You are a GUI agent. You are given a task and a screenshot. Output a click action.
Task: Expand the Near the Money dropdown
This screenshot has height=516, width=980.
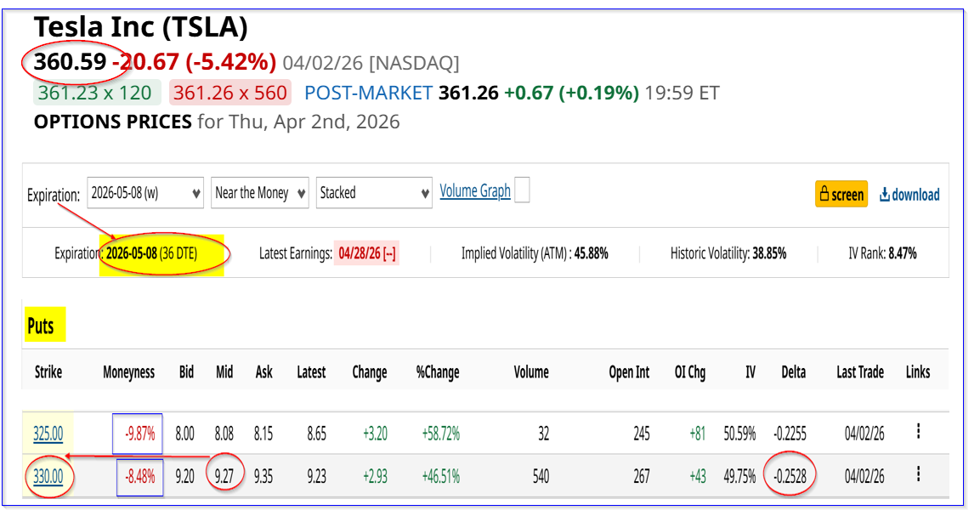pyautogui.click(x=260, y=193)
